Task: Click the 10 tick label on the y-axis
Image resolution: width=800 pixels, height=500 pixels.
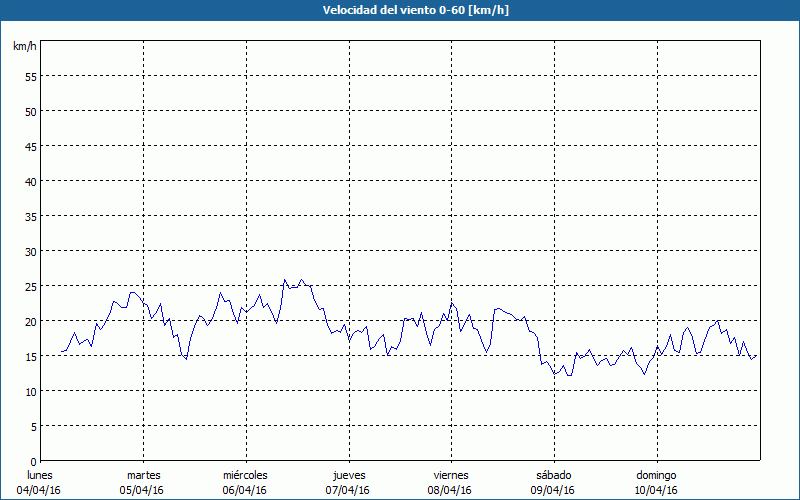Action: [30, 392]
